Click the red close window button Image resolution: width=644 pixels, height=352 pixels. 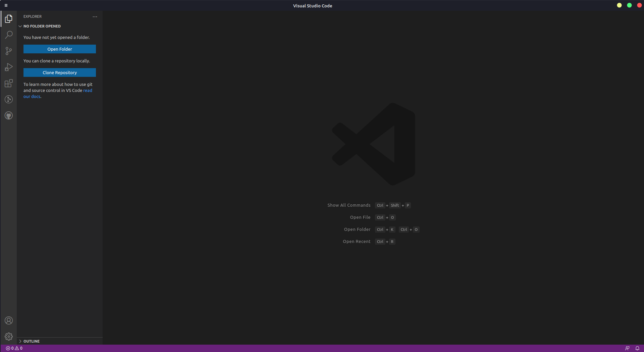coord(639,5)
